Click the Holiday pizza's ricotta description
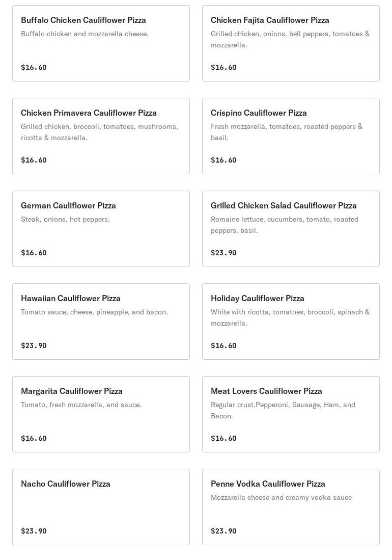The height and width of the screenshot is (560, 392). click(x=290, y=317)
